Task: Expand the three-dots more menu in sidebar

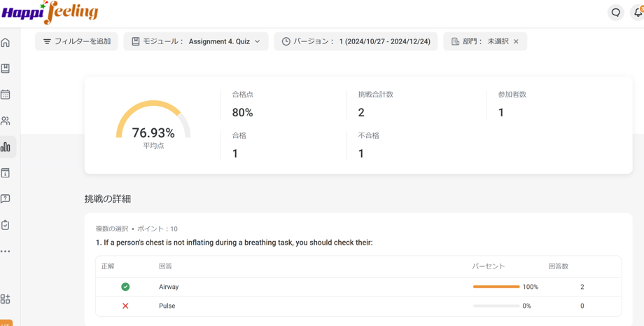Action: coord(6,251)
